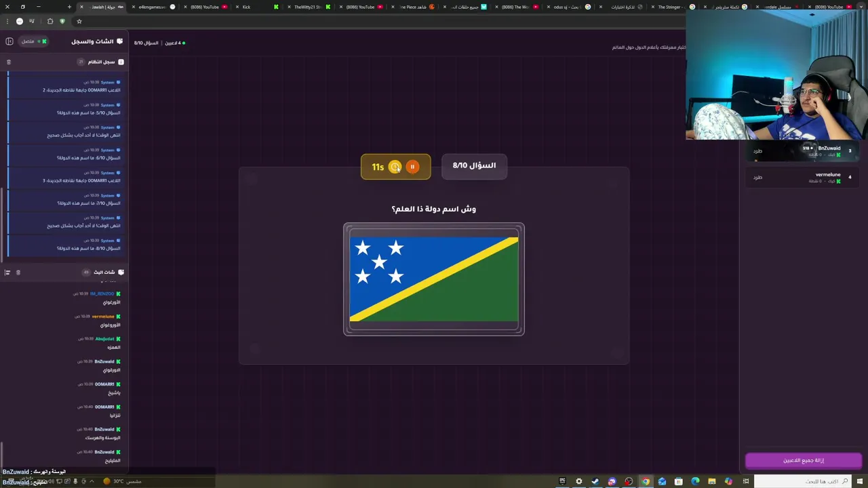868x488 pixels.
Task: Open Microsoft Edge from the taskbar
Action: point(695,481)
